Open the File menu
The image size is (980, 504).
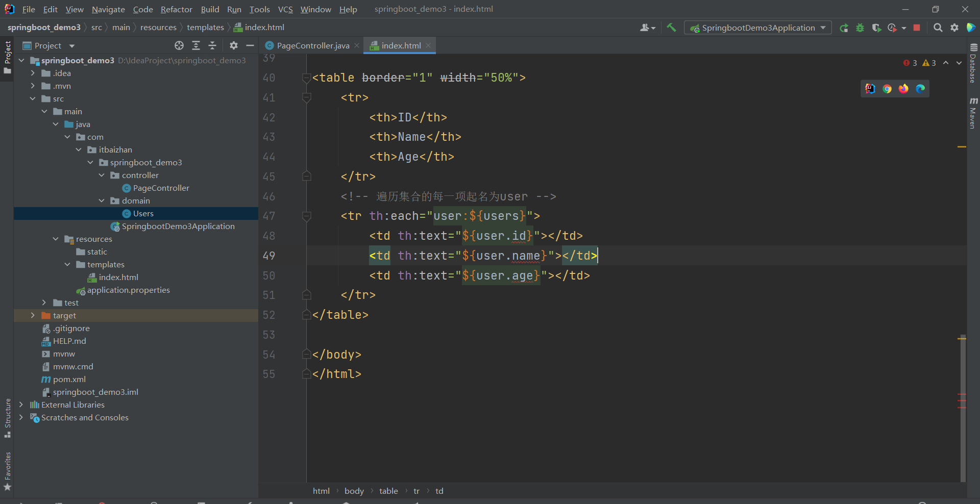29,9
